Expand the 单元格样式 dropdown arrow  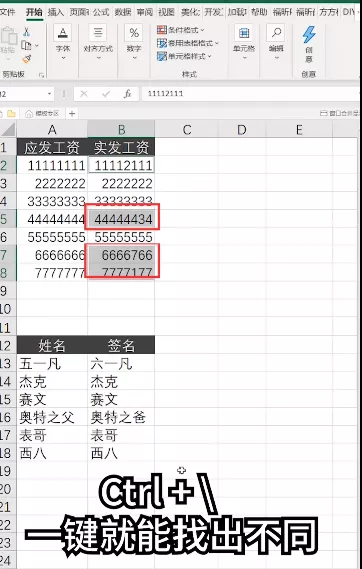(x=209, y=56)
